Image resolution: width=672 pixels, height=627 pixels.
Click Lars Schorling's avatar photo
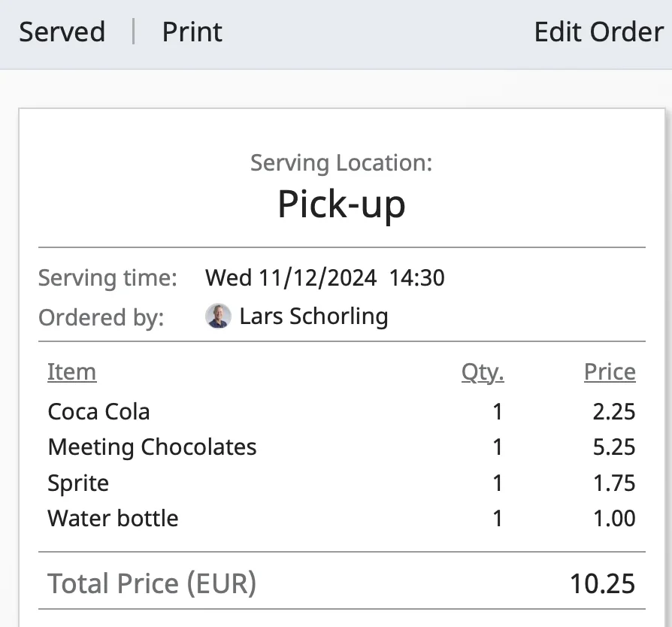(218, 316)
